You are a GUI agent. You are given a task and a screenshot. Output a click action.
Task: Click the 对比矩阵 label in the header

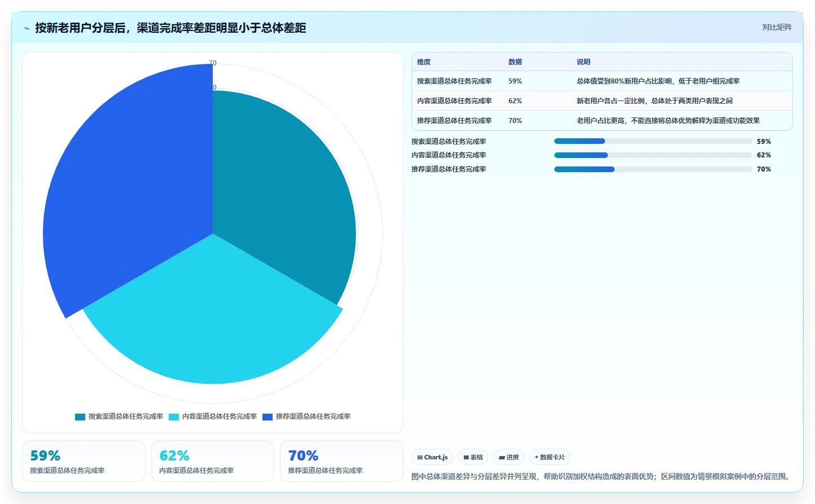pyautogui.click(x=777, y=27)
